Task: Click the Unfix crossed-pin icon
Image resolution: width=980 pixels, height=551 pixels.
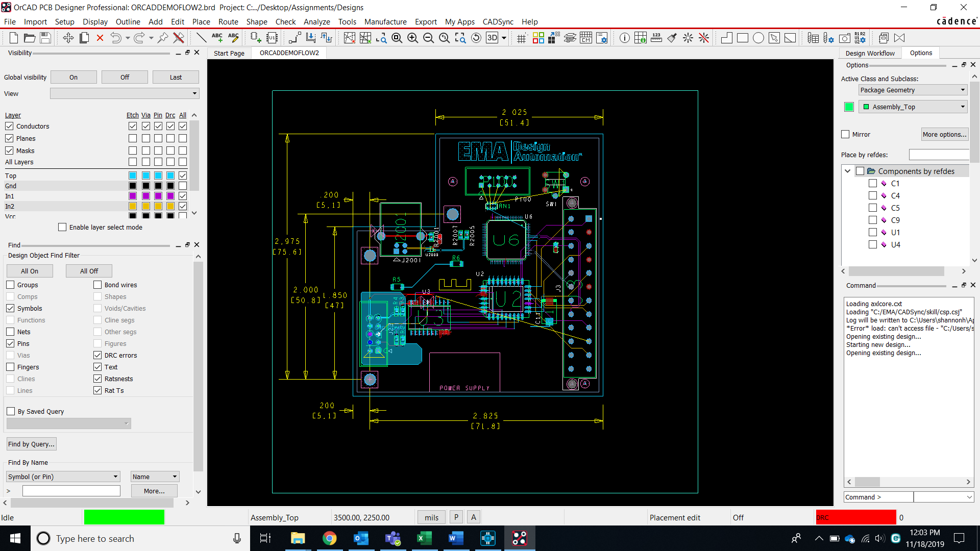Action: click(x=179, y=38)
